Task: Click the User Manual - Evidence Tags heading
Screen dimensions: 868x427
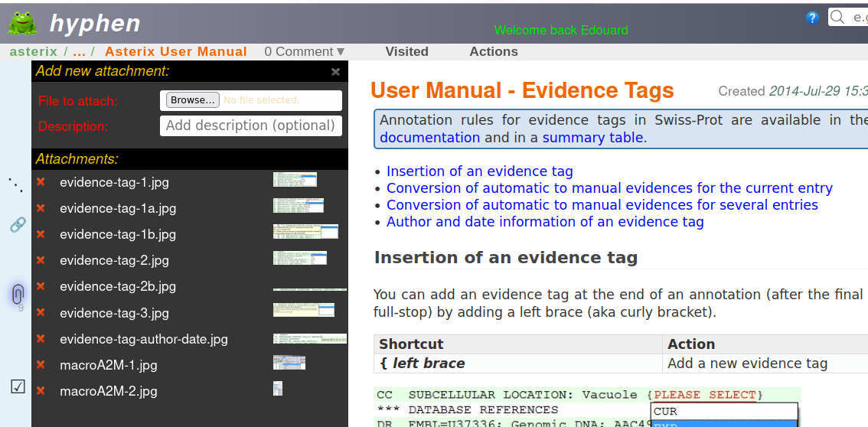Action: (x=522, y=91)
